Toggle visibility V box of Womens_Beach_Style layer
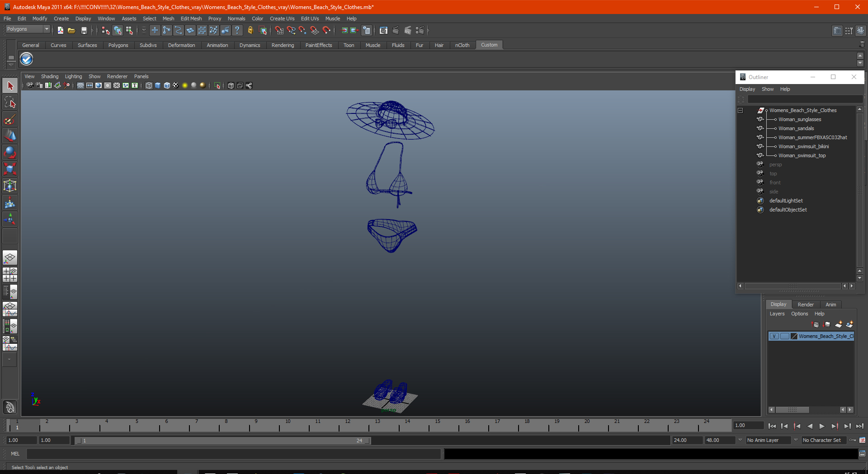The width and height of the screenshot is (868, 474). click(774, 336)
